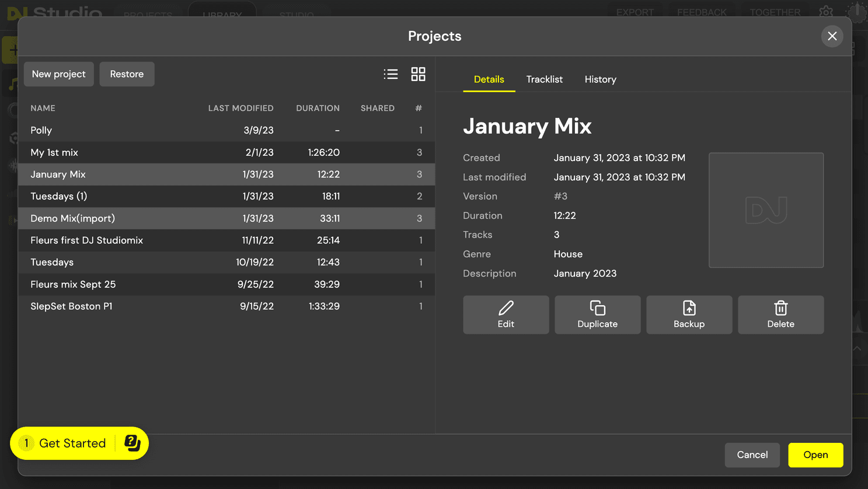Backup the selected project
Screen dimensions: 868x489
[x=689, y=315]
